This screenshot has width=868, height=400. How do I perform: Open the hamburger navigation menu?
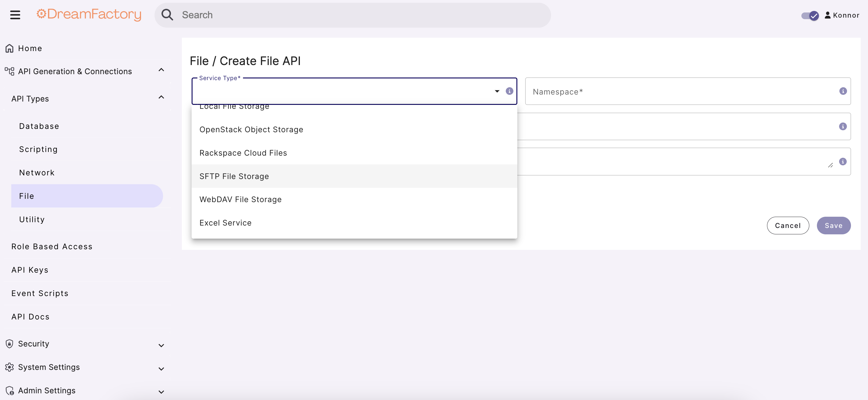15,15
